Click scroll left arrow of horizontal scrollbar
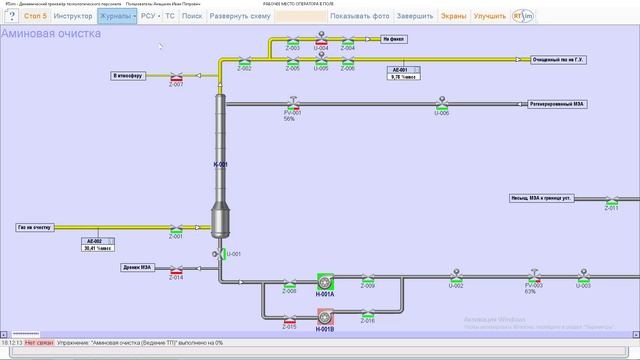The width and height of the screenshot is (640, 360). [x=4, y=334]
